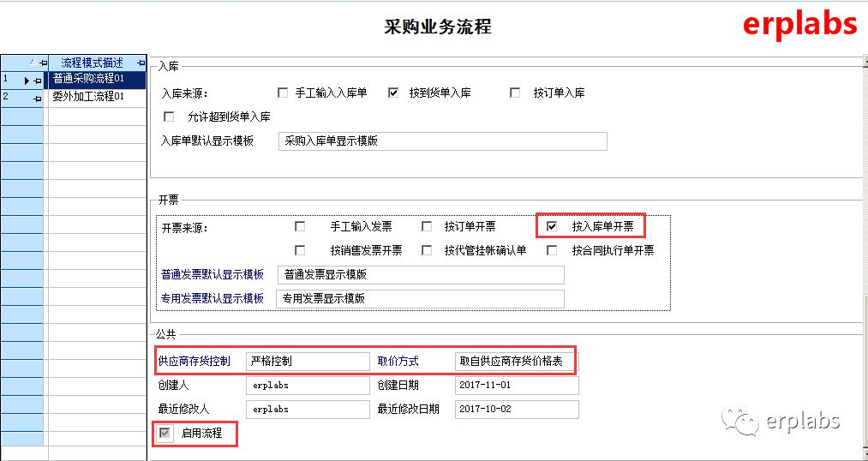
Task: Click the 开票来源: label text
Action: click(184, 227)
